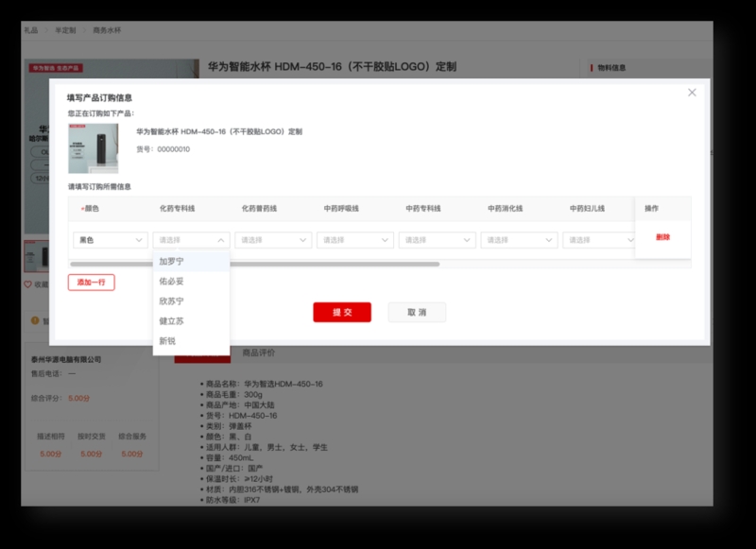Image resolution: width=756 pixels, height=549 pixels.
Task: Choose 加罗宁 from the dropdown list
Action: point(191,262)
